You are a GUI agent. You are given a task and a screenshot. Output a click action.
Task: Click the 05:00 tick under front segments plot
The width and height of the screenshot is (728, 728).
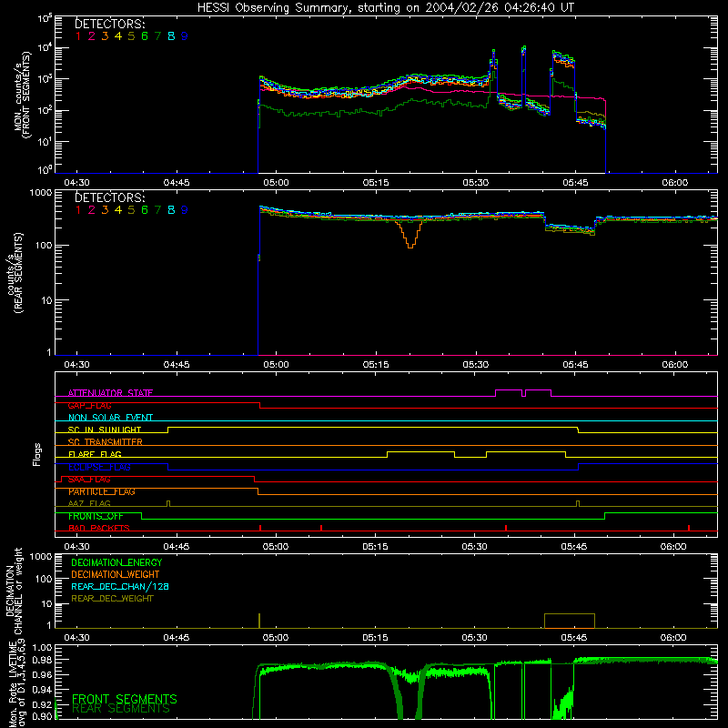coord(277,183)
